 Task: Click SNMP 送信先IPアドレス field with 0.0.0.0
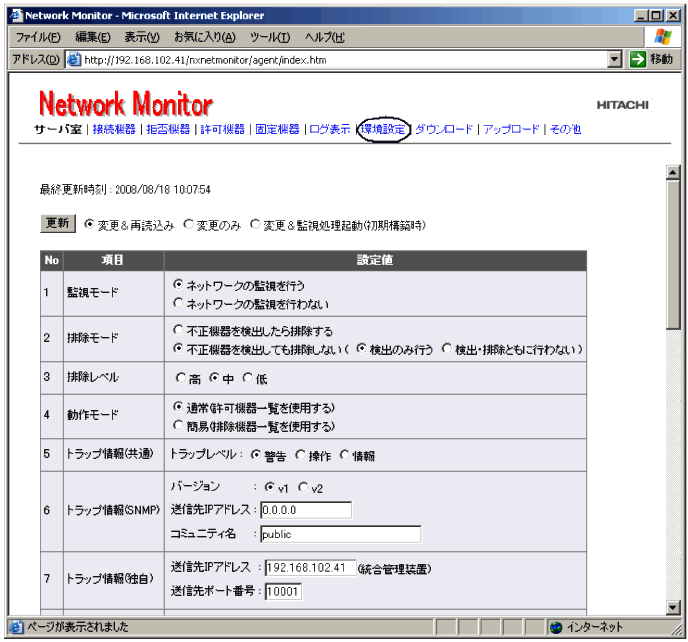[306, 510]
